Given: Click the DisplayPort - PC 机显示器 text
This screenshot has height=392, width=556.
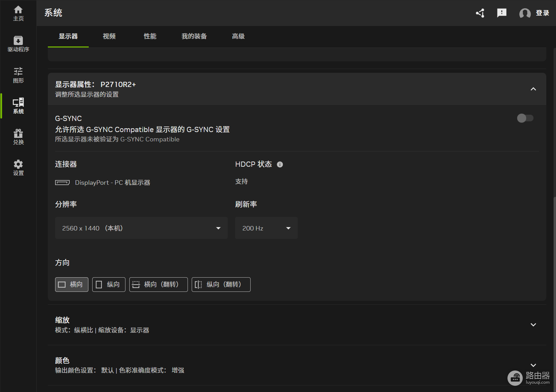Looking at the screenshot, I should [113, 183].
